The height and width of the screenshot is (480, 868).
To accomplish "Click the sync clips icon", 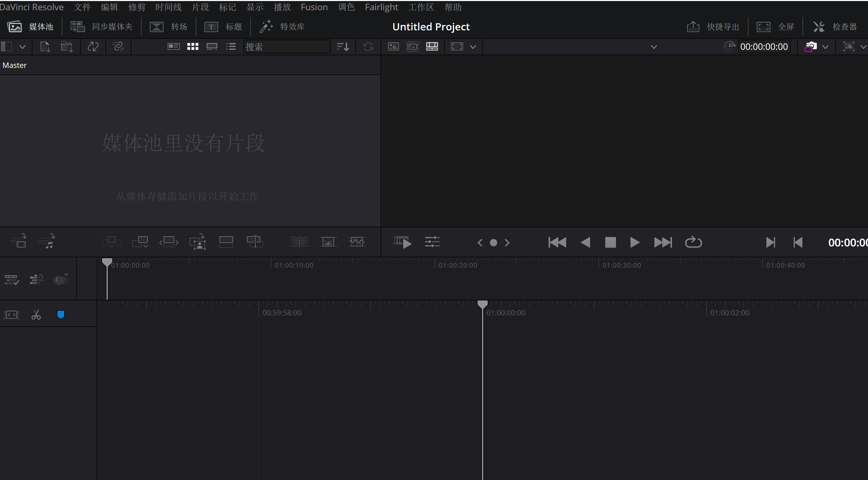I will [93, 47].
